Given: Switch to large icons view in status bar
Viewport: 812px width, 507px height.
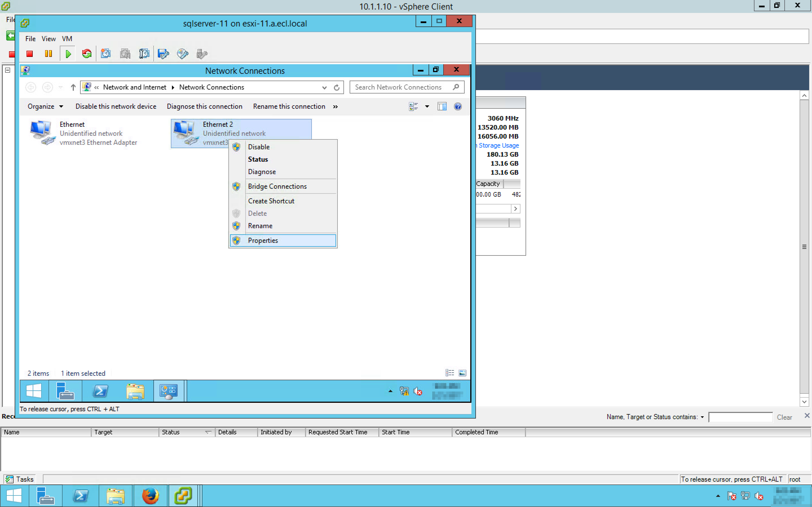Looking at the screenshot, I should tap(462, 373).
